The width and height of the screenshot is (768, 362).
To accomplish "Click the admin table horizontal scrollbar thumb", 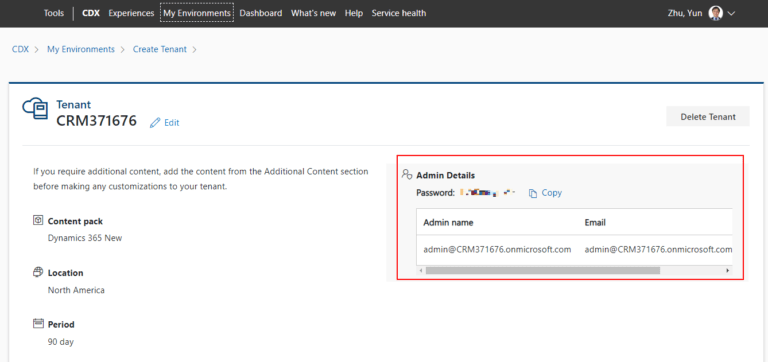I will (543, 270).
